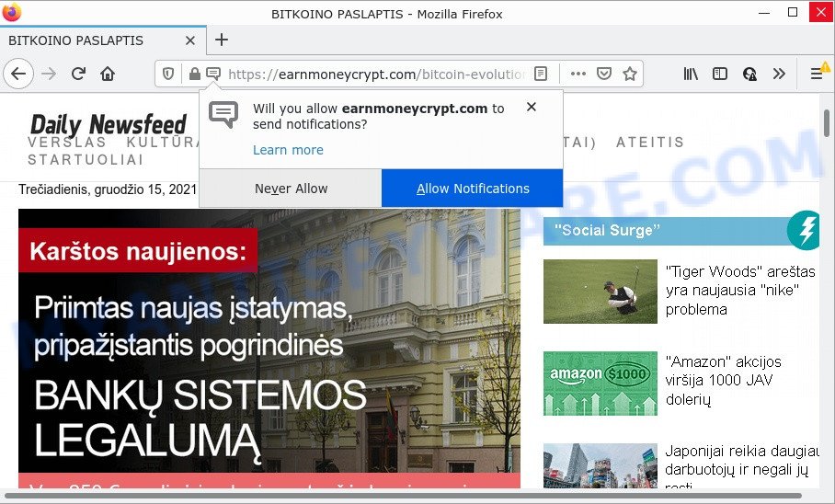The width and height of the screenshot is (835, 504).
Task: Click the forward navigation arrow
Action: pos(49,74)
